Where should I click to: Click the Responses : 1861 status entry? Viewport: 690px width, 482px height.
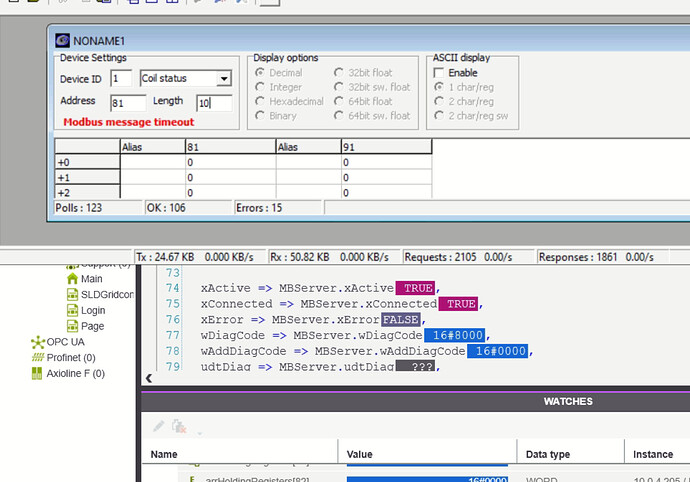[x=603, y=257]
